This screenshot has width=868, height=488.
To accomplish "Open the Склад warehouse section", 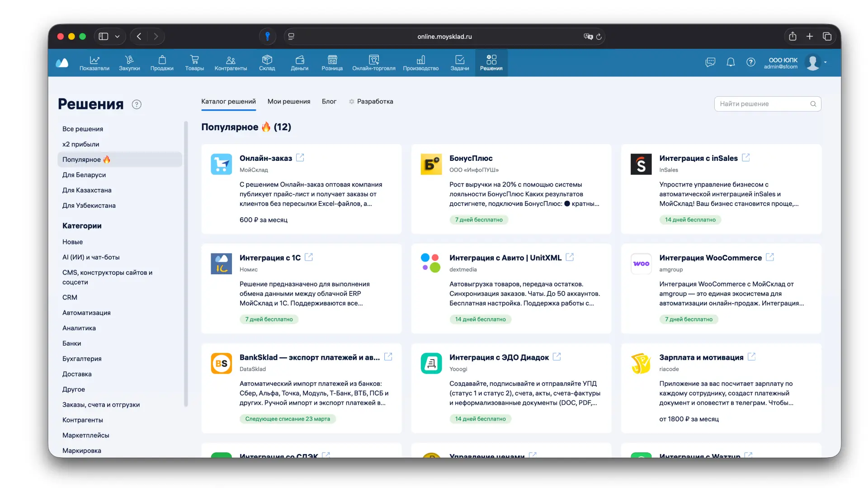I will point(267,63).
